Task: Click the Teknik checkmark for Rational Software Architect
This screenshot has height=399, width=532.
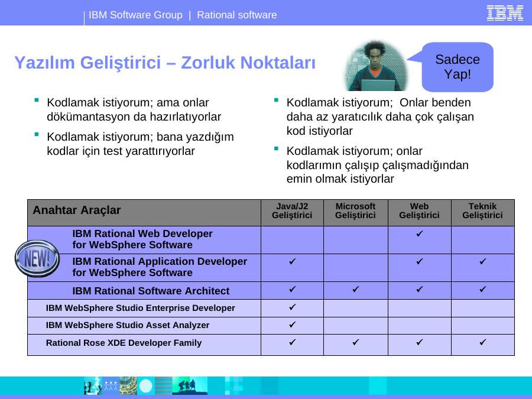Action: pyautogui.click(x=483, y=289)
